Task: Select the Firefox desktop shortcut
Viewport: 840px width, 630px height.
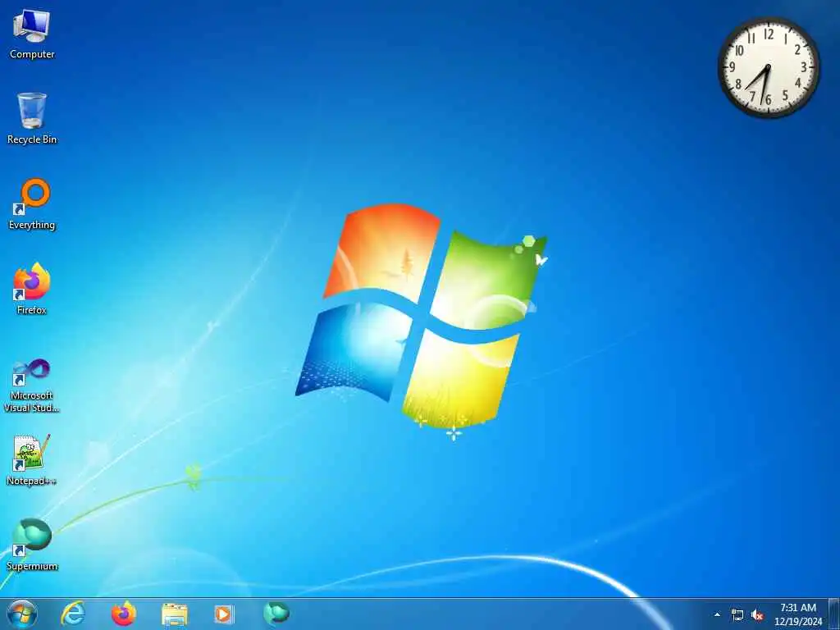Action: pos(32,288)
